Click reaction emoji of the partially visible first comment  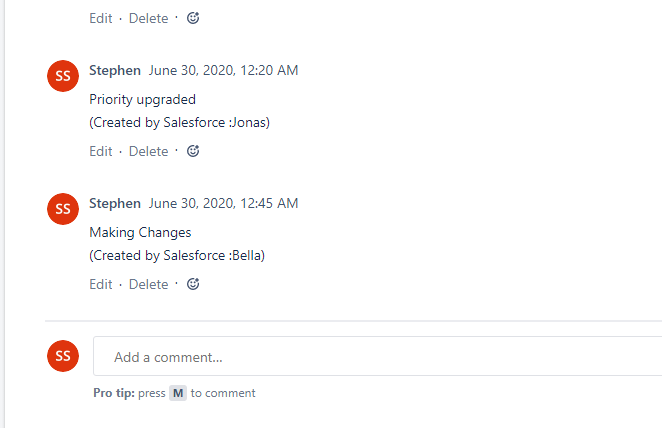click(193, 18)
